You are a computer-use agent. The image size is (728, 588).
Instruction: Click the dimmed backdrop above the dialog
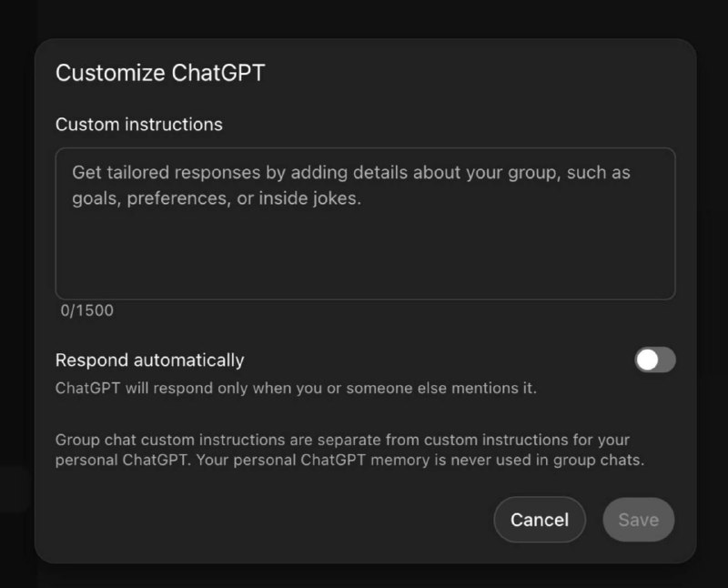364,18
